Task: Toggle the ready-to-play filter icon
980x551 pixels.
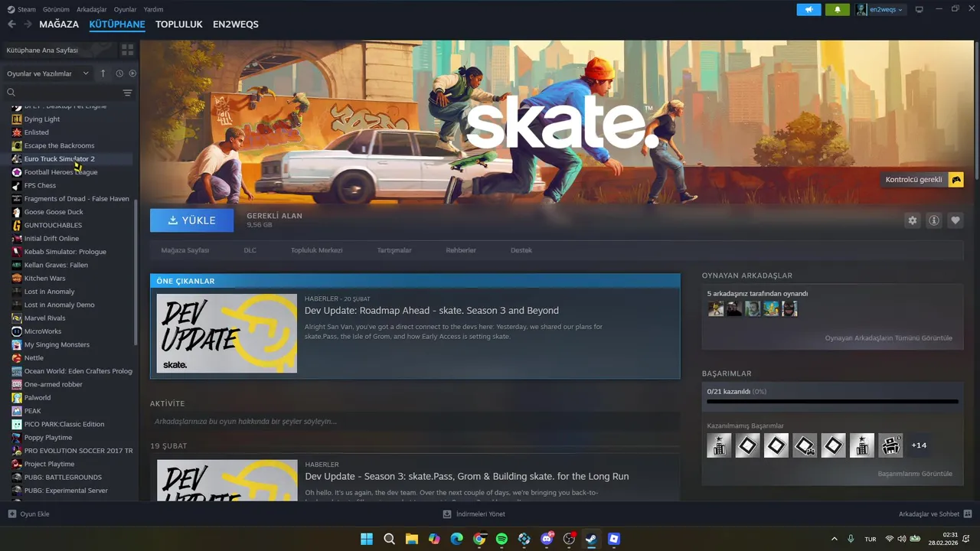Action: coord(132,73)
